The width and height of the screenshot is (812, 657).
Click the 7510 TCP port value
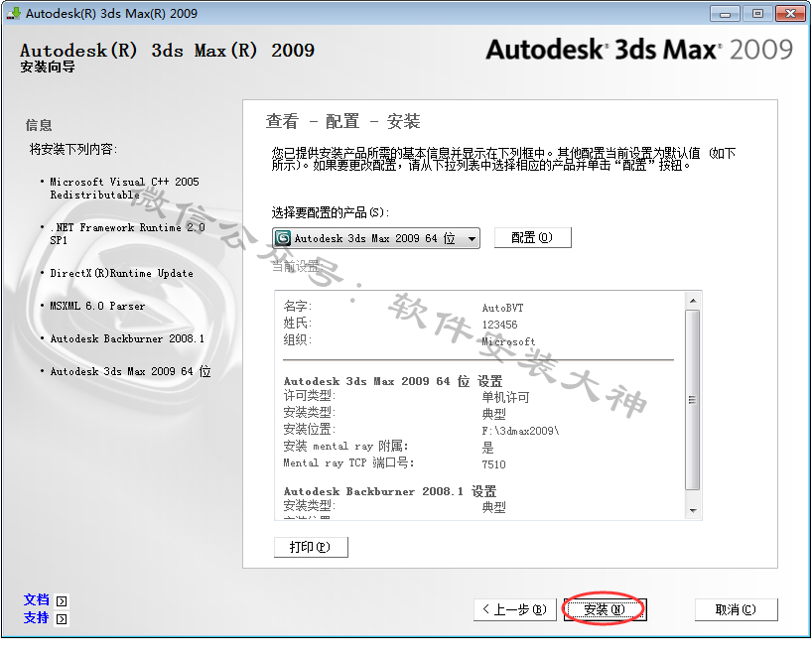coord(493,464)
